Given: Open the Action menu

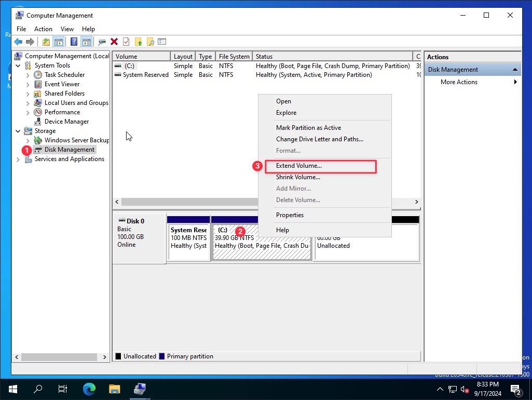Looking at the screenshot, I should click(x=43, y=29).
